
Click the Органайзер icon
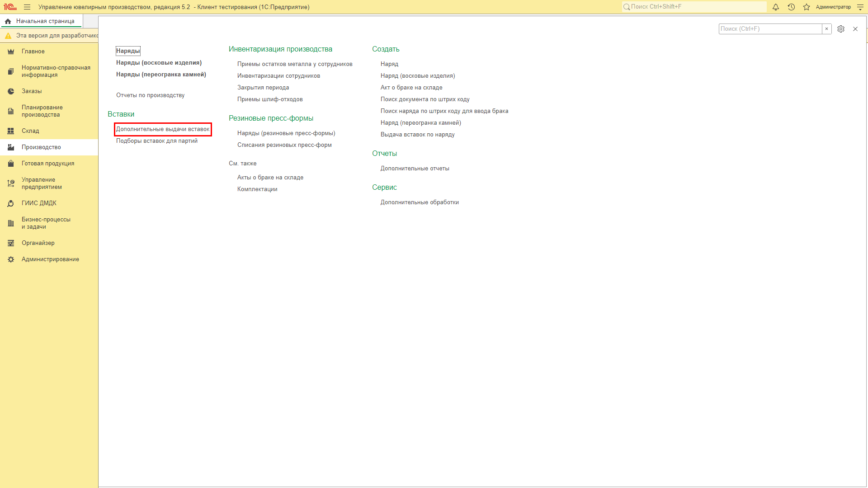pos(11,243)
